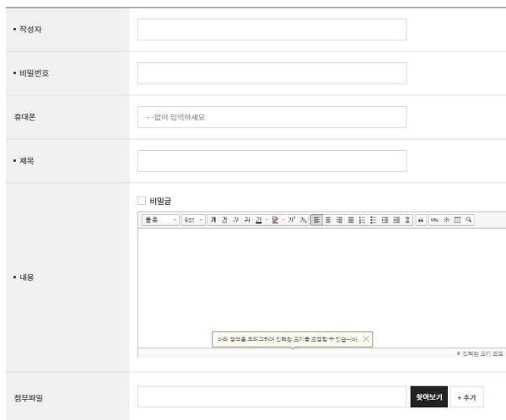Image resolution: width=506 pixels, height=420 pixels.
Task: Toggle underline formatting in the editor
Action: pos(224,220)
